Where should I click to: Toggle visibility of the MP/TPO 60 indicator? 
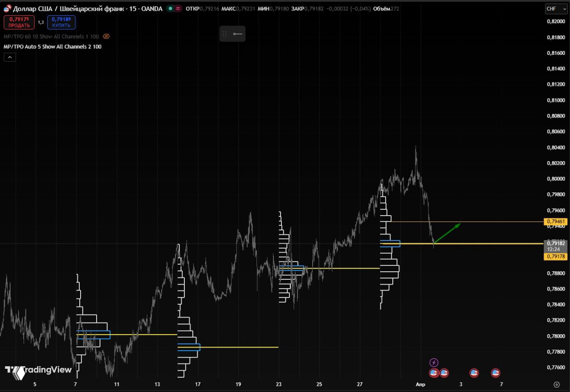pyautogui.click(x=106, y=37)
